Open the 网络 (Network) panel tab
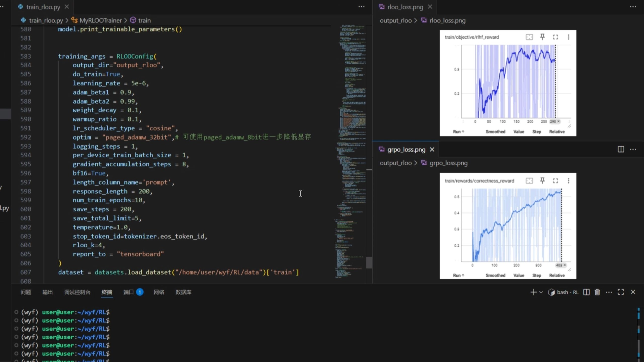 [x=159, y=292]
